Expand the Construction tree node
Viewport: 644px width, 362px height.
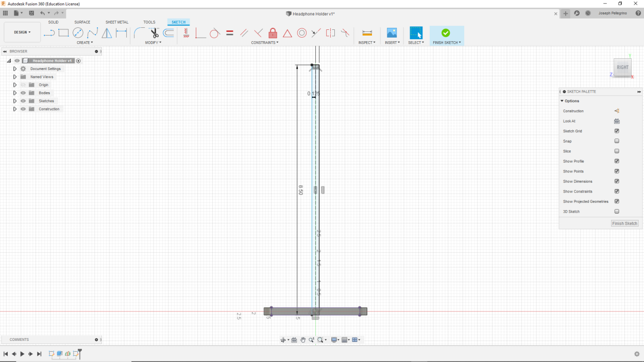tap(15, 109)
